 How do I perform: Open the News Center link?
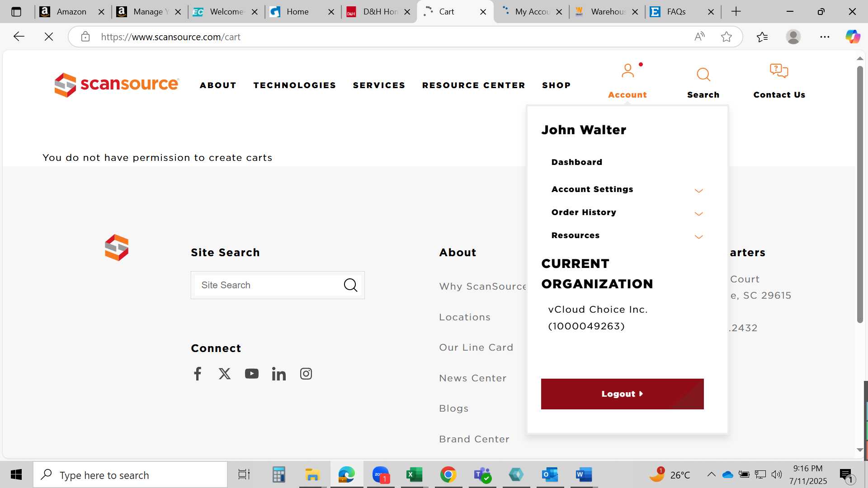click(x=473, y=378)
